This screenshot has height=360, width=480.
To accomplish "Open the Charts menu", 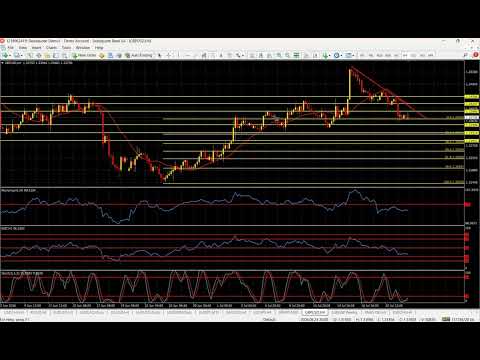I will 51,48.
